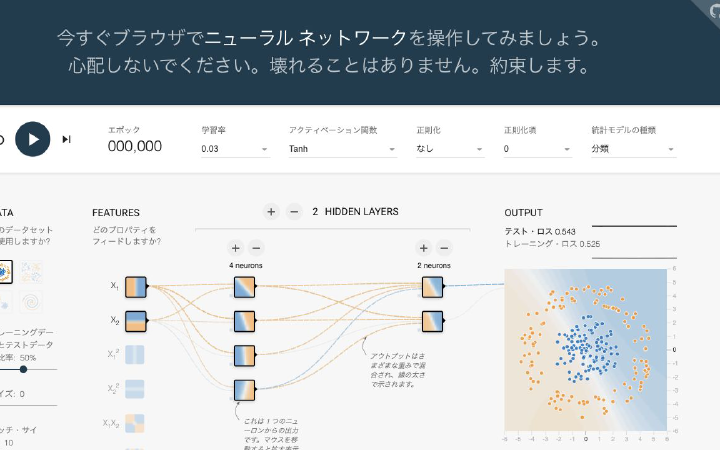Click the '2 neurons' label
Image resolution: width=720 pixels, height=450 pixels.
(434, 265)
